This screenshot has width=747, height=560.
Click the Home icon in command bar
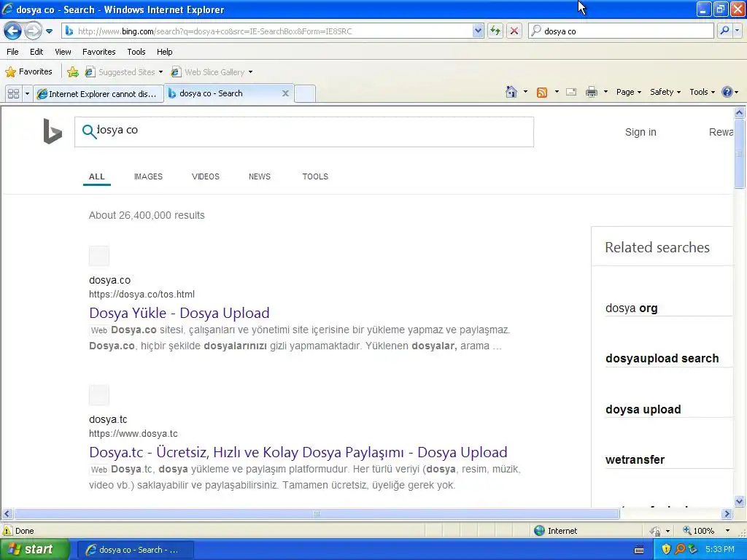click(x=511, y=92)
